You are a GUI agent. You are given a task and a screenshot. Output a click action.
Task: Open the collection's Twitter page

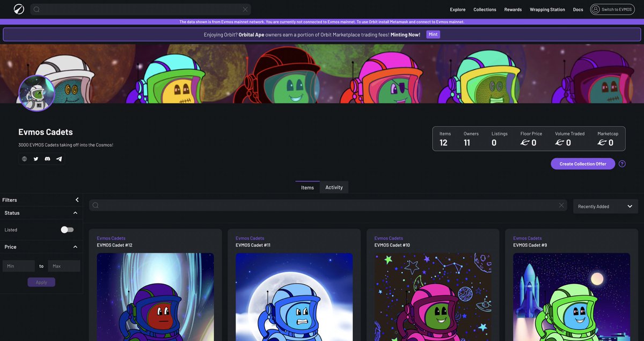(35, 158)
